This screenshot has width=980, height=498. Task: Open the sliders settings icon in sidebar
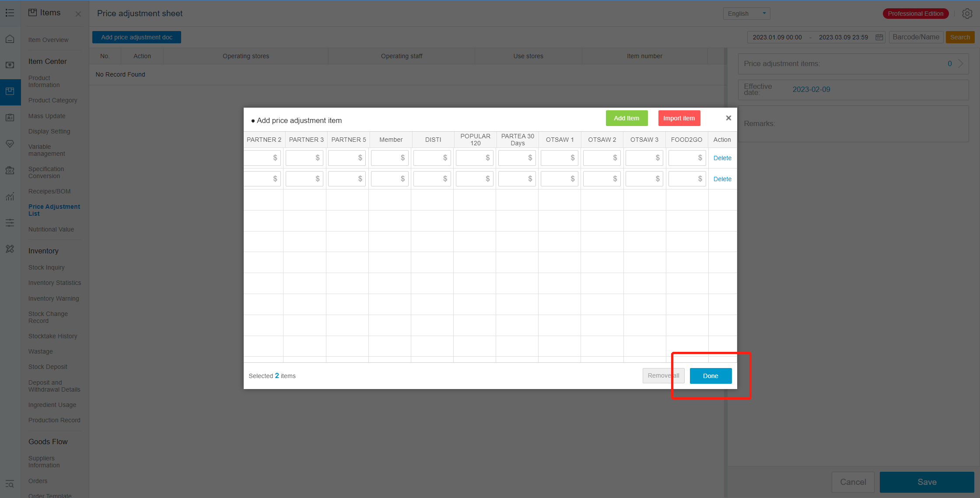click(x=10, y=223)
